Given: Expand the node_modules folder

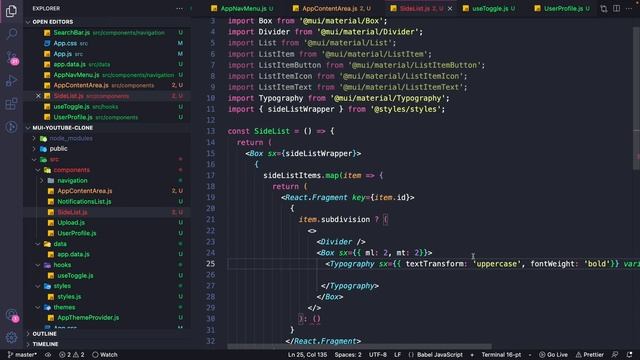Looking at the screenshot, I should (71, 138).
